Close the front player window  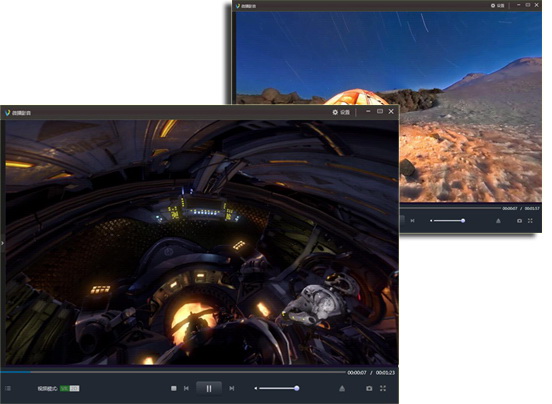point(391,112)
